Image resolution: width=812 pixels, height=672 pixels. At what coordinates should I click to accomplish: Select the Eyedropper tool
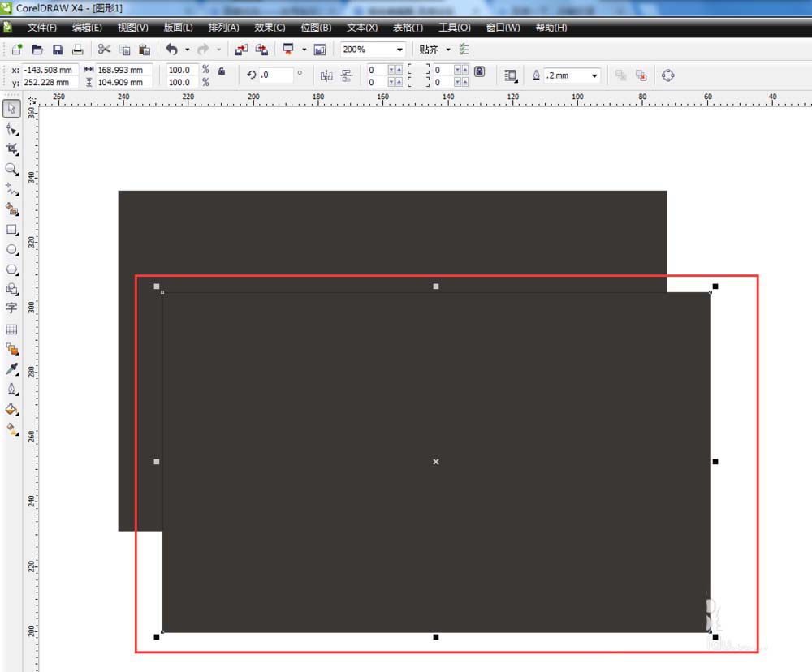coord(12,369)
